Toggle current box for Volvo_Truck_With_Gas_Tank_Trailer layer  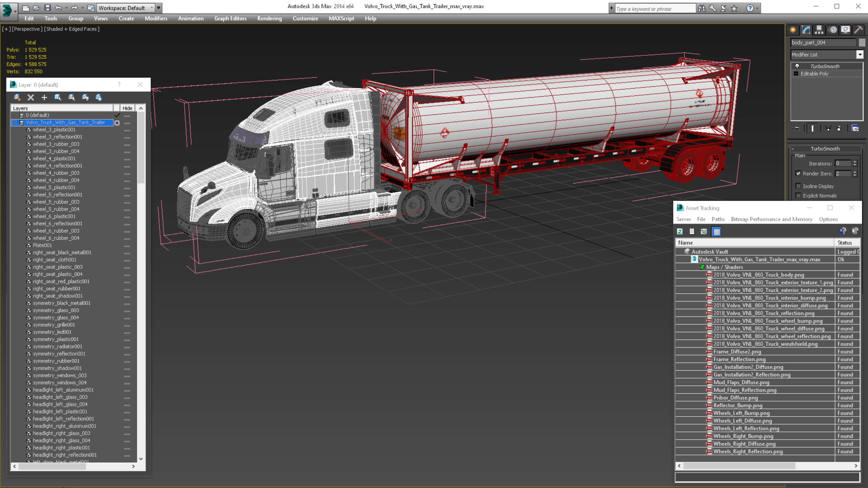click(117, 123)
